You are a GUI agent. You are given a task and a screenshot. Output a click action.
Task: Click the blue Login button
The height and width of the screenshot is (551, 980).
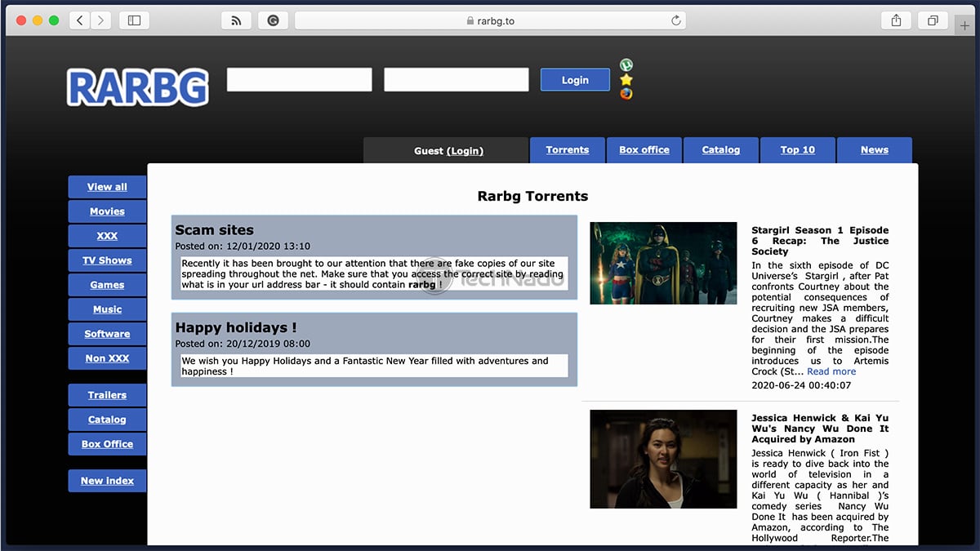tap(575, 79)
